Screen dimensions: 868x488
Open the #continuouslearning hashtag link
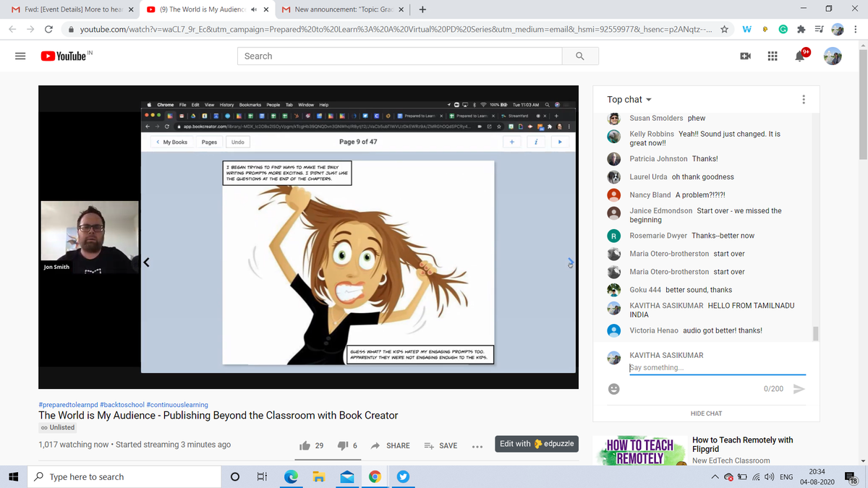point(177,405)
